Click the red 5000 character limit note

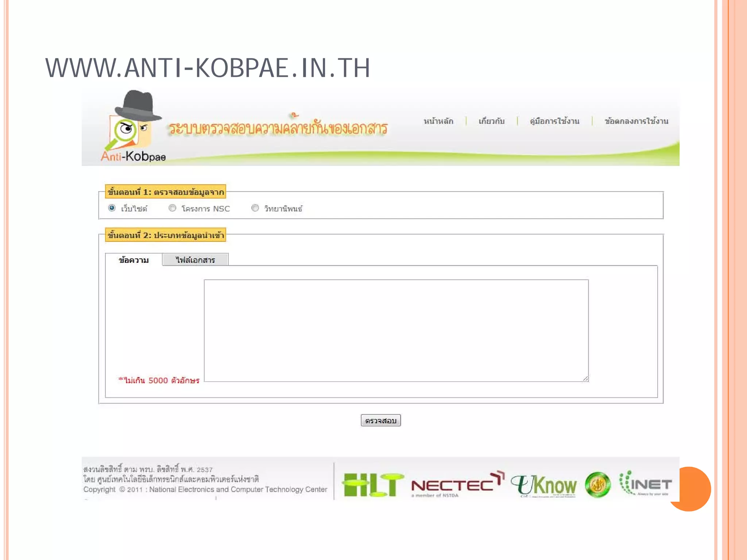pos(159,380)
